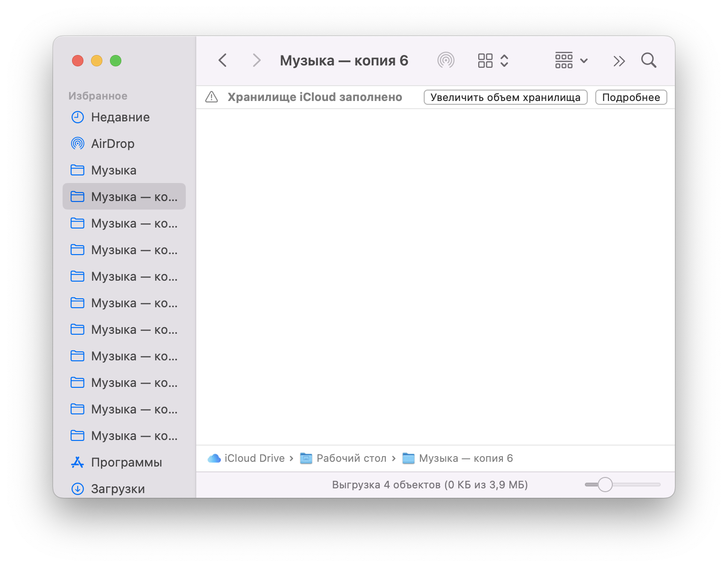Click the icon size slider knob
The height and width of the screenshot is (568, 728).
click(605, 485)
